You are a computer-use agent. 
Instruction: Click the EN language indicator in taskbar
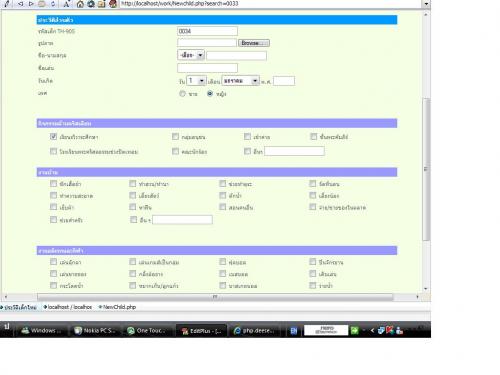click(x=294, y=331)
